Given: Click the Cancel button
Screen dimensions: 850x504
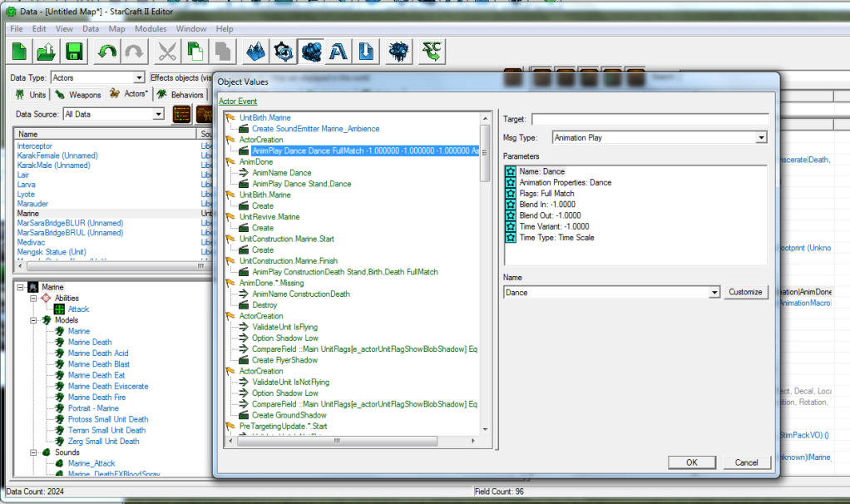Looking at the screenshot, I should coord(747,462).
